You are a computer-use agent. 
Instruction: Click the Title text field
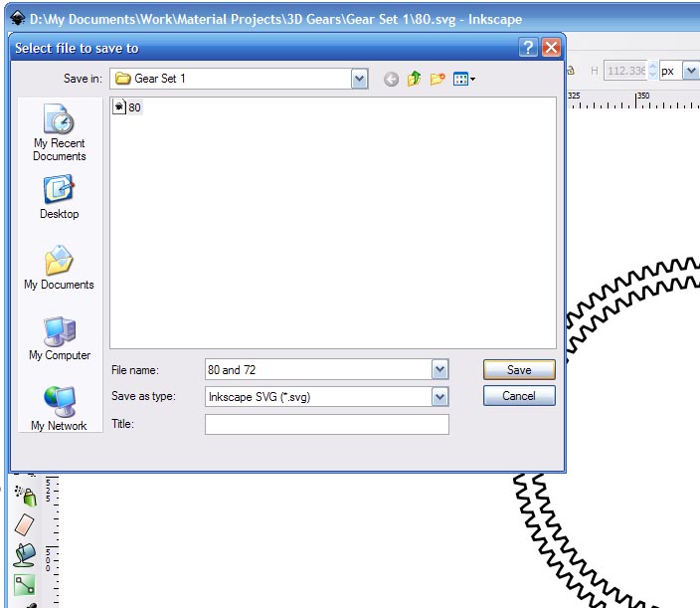pos(327,424)
